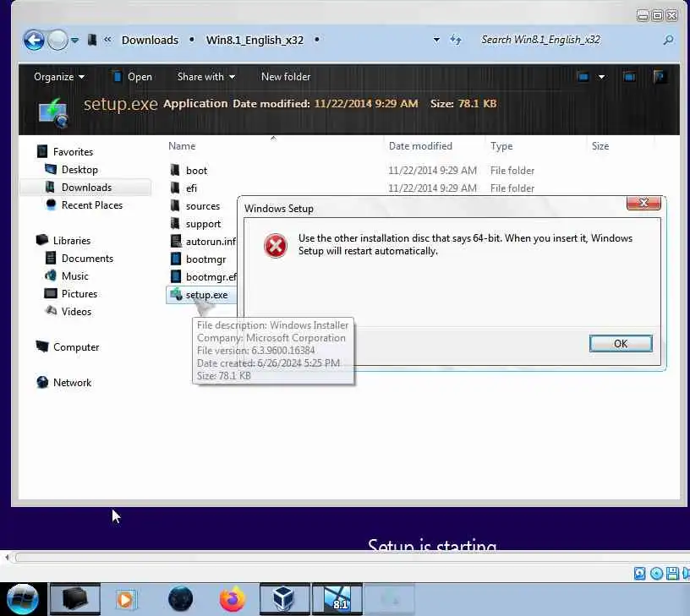Open the Organize menu
690x616 pixels.
coord(59,77)
